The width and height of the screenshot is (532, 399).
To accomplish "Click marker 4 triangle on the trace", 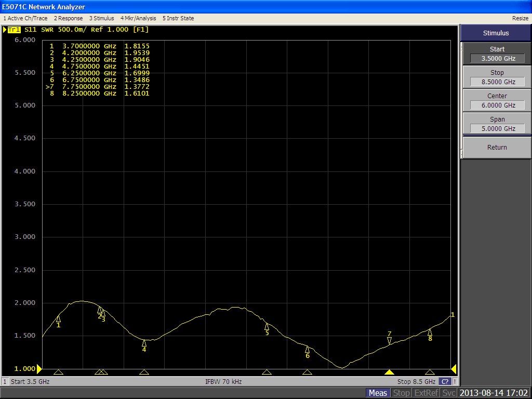I will 144,343.
